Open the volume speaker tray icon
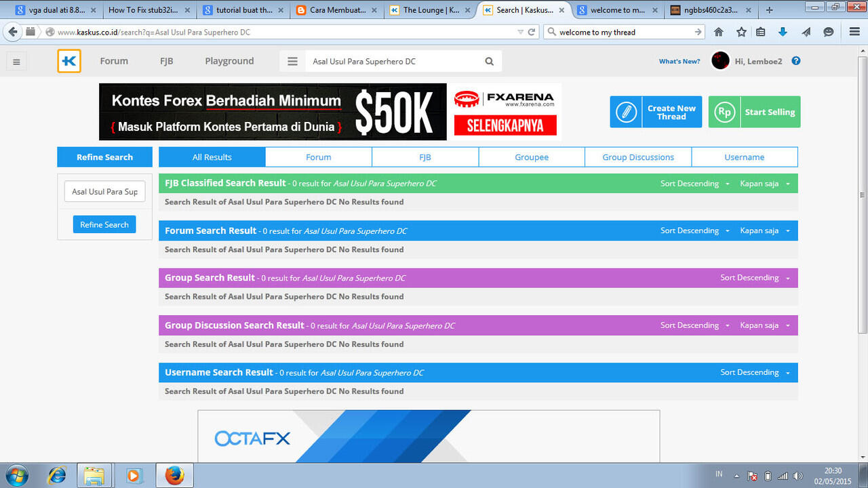 (x=798, y=476)
